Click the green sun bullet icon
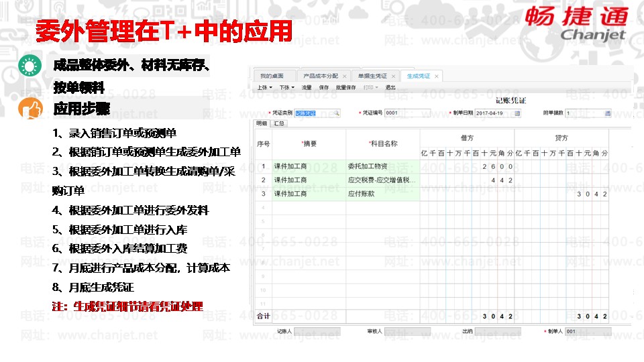Viewport: 644px width, 362px height. click(x=30, y=66)
